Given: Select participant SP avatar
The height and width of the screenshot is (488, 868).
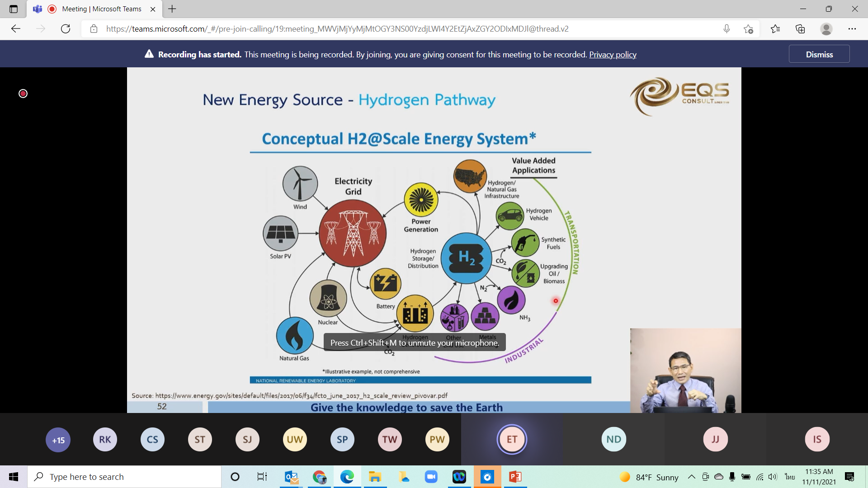Looking at the screenshot, I should pos(342,440).
